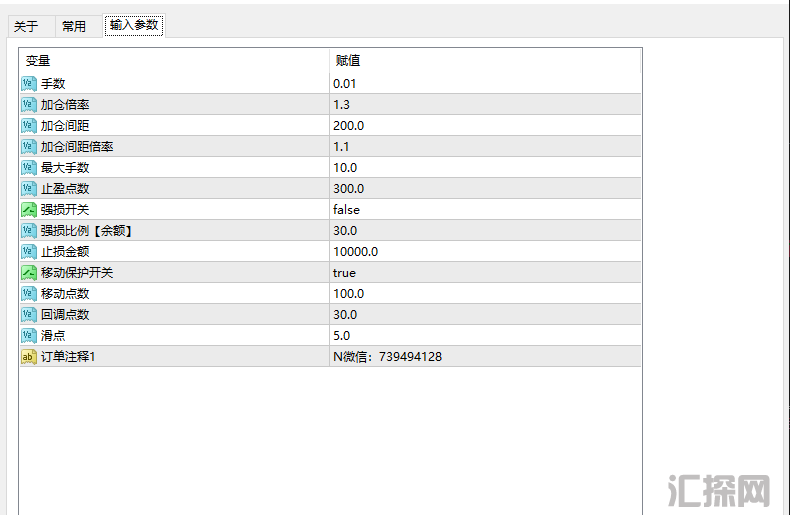The image size is (790, 515).
Task: Select the 输入参数 tab
Action: (x=134, y=26)
